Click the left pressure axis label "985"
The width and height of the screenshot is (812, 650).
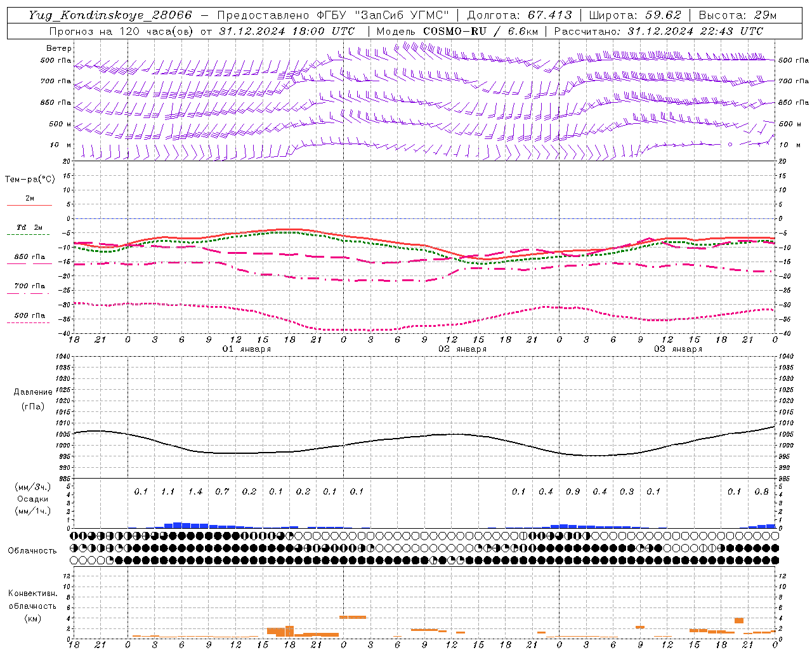(65, 479)
